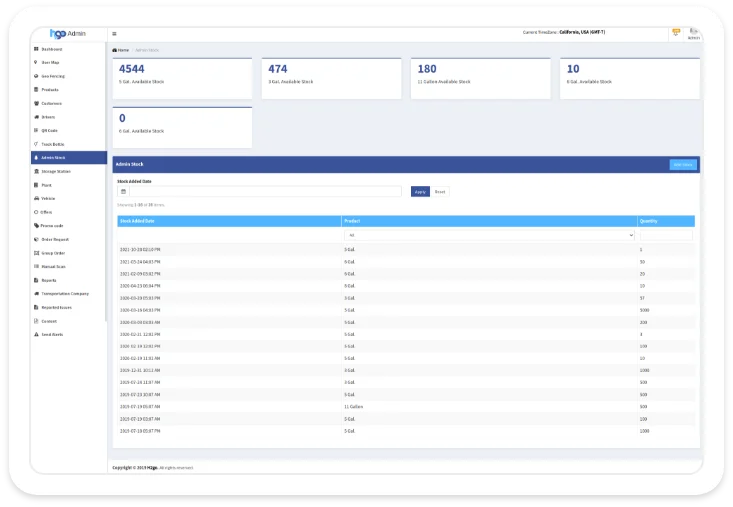Open Offers via its circle icon
The height and width of the screenshot is (507, 733).
36,212
